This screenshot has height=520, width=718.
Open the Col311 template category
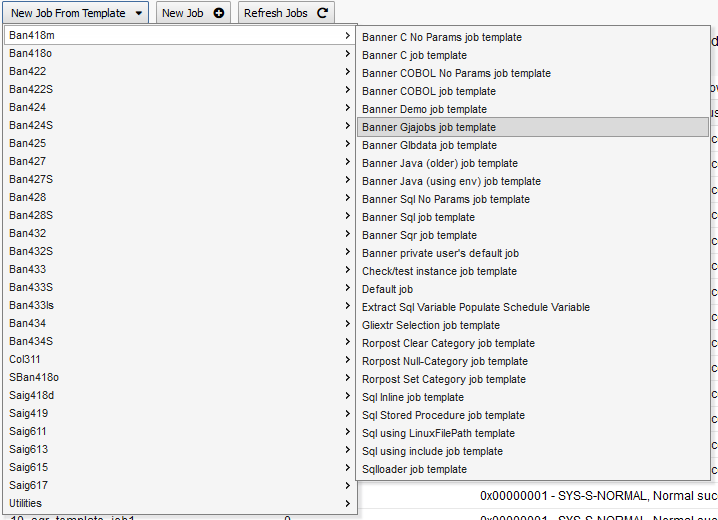(x=25, y=359)
